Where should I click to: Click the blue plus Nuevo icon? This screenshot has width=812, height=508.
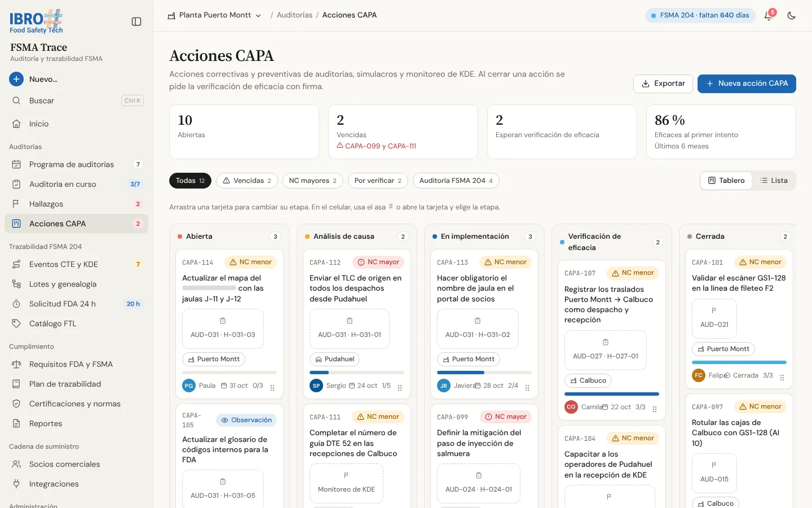tap(16, 79)
